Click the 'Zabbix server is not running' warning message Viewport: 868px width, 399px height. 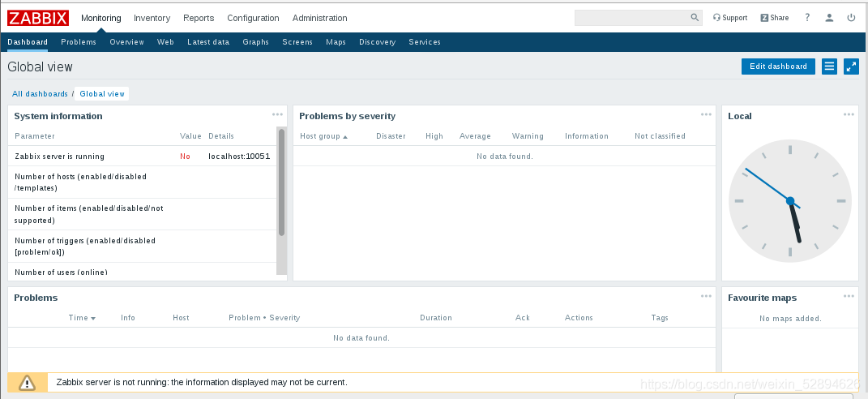click(202, 383)
